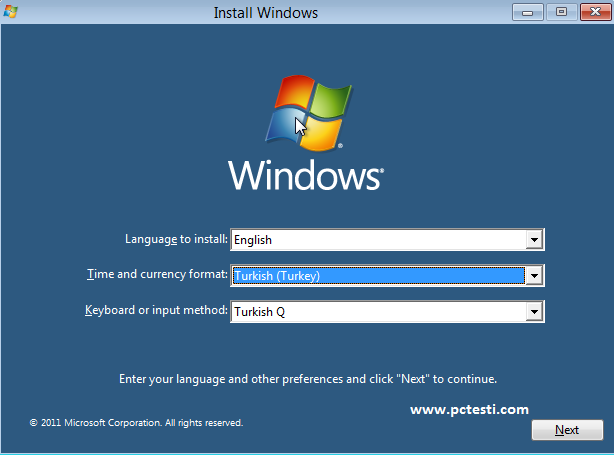The width and height of the screenshot is (614, 455).
Task: Minimize the Install Windows window
Action: click(x=527, y=12)
